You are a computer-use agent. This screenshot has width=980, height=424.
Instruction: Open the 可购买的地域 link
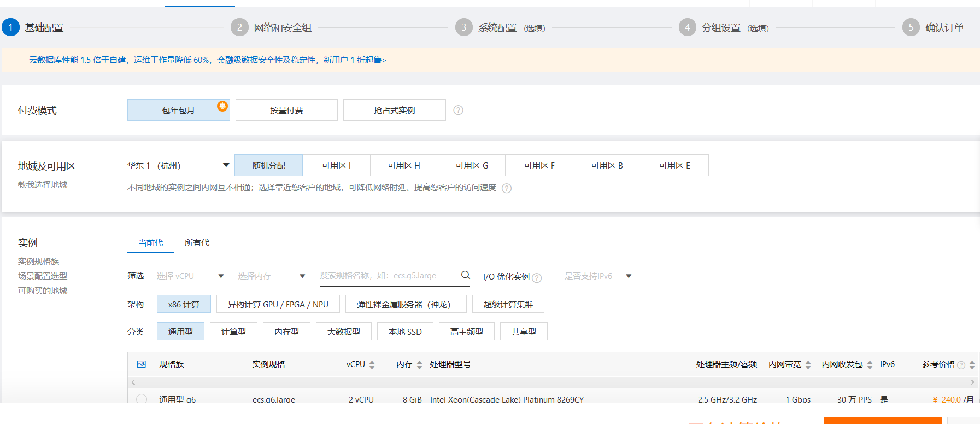(43, 291)
